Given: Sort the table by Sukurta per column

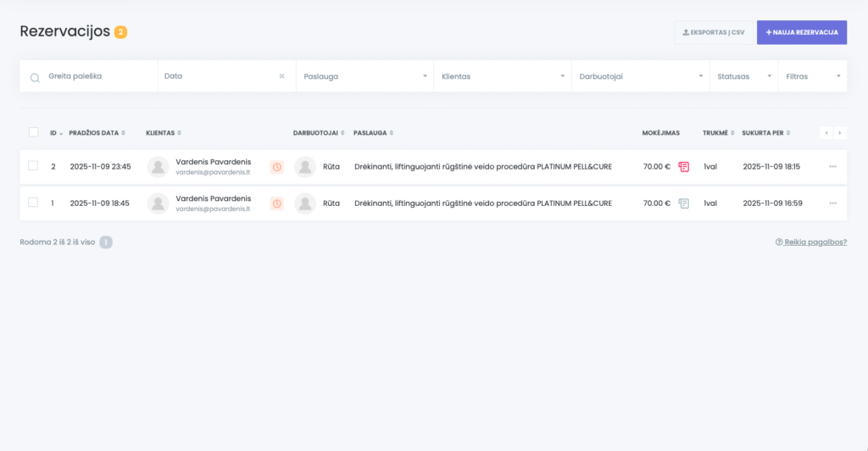Looking at the screenshot, I should click(765, 133).
